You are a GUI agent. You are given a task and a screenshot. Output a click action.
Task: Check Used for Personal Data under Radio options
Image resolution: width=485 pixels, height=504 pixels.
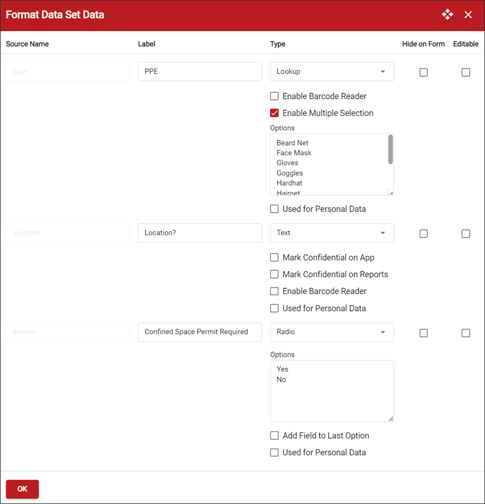click(x=274, y=452)
